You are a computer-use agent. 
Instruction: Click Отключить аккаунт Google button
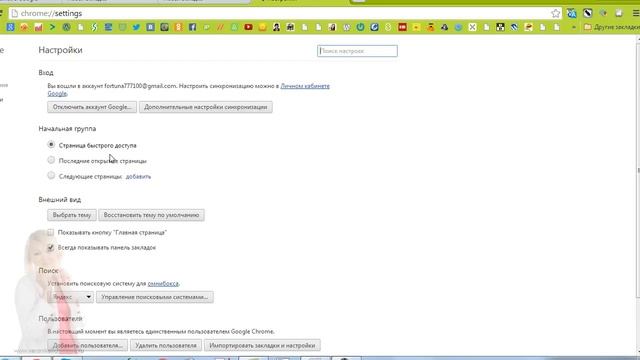pyautogui.click(x=92, y=107)
